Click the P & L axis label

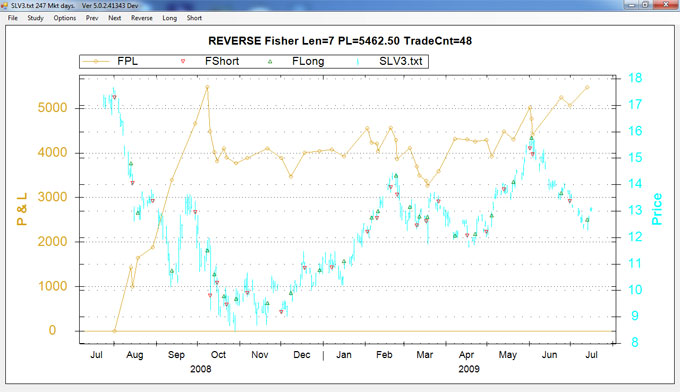pyautogui.click(x=22, y=209)
